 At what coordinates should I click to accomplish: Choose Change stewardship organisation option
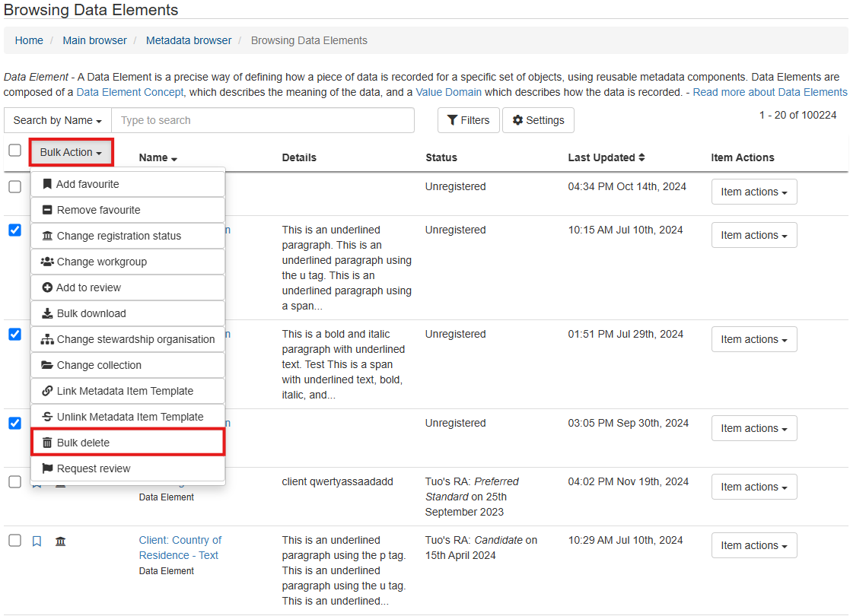coord(135,339)
